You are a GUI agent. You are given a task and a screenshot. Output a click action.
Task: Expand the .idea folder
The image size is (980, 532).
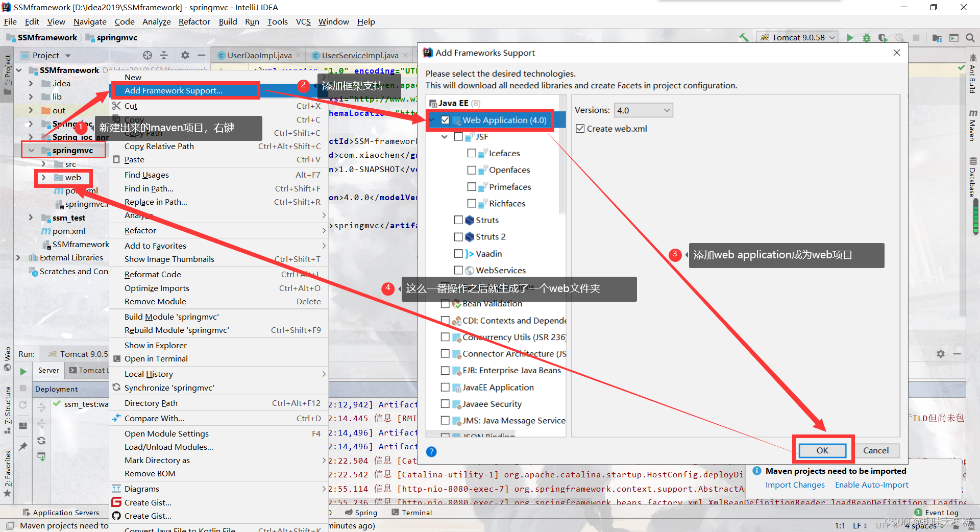(32, 84)
